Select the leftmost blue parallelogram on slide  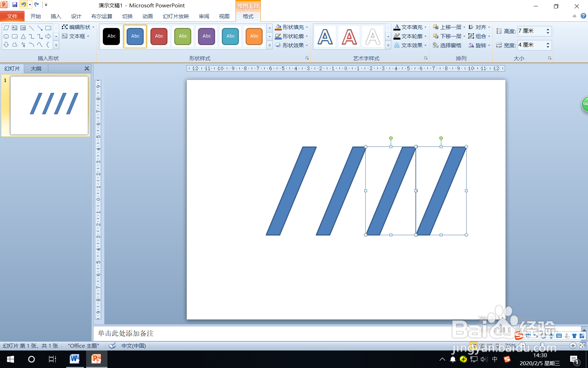tap(291, 191)
